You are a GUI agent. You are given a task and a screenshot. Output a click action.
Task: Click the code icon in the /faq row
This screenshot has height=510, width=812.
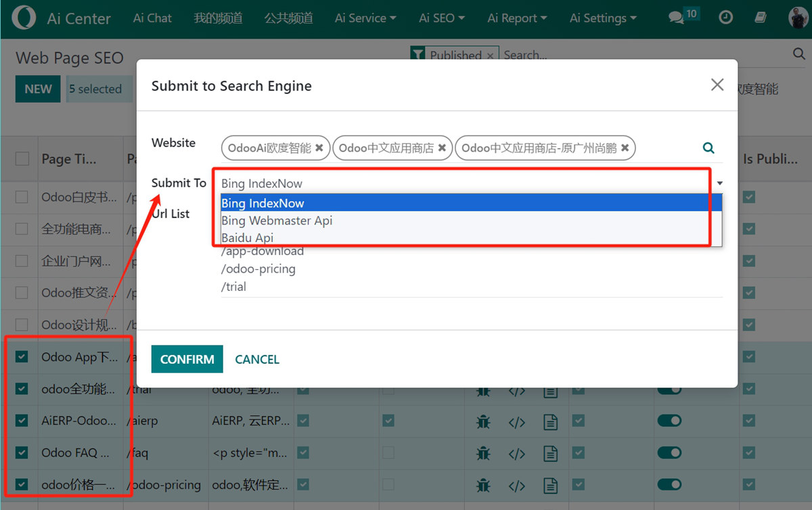pyautogui.click(x=517, y=453)
